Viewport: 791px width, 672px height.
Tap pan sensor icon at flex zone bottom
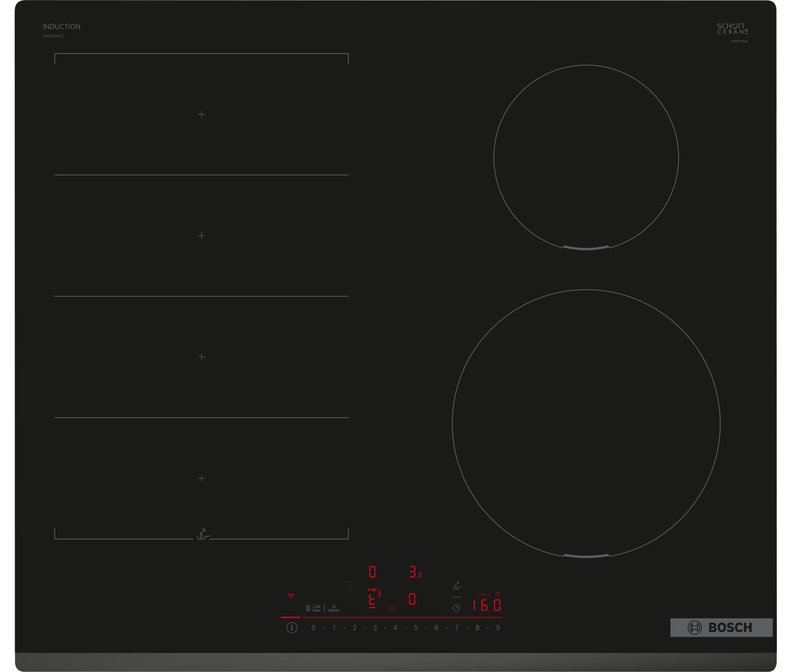(203, 534)
